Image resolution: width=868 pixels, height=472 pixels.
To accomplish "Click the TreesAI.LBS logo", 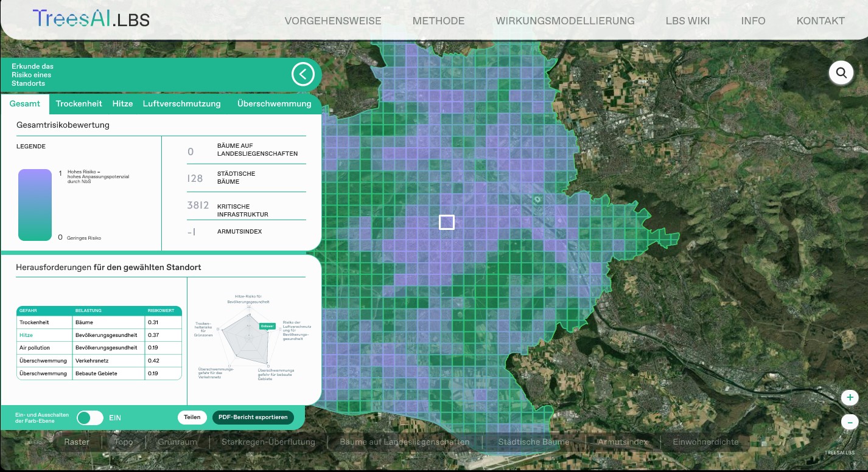I will (x=91, y=19).
